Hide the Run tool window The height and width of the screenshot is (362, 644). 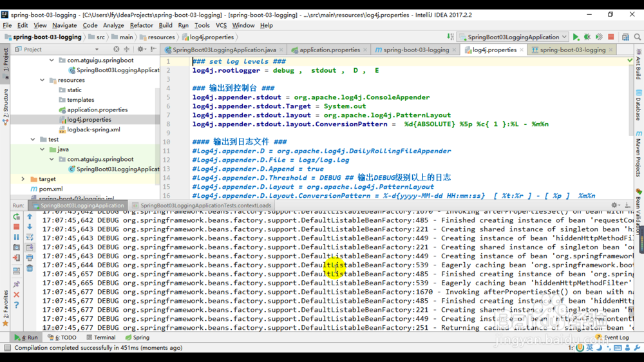click(627, 205)
